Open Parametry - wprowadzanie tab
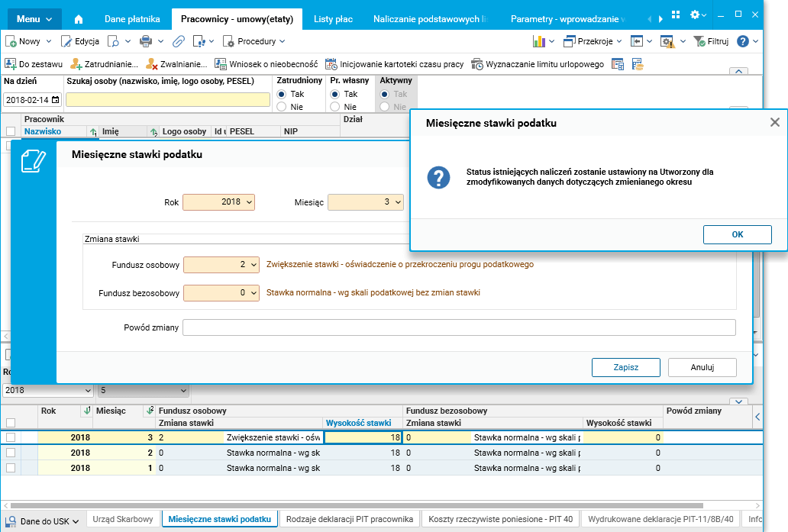788x532 pixels. pyautogui.click(x=568, y=19)
